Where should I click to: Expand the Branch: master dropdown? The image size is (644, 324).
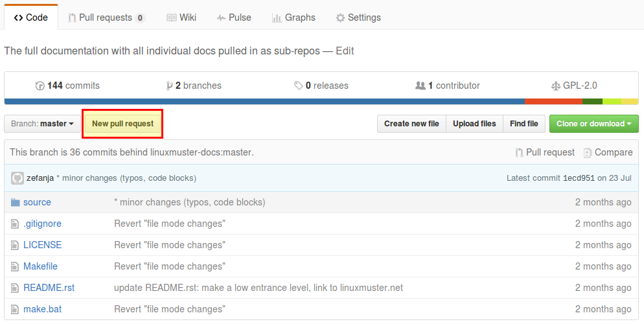tap(42, 124)
